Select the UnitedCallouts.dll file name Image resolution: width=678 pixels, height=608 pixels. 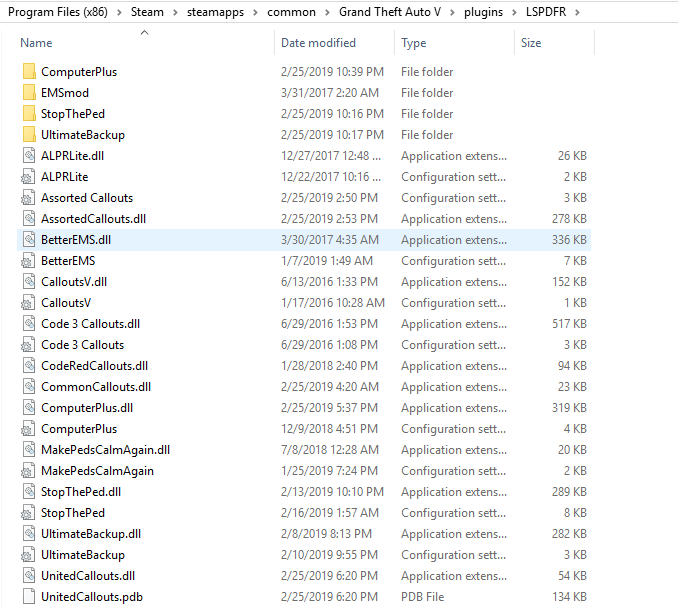[x=88, y=576]
